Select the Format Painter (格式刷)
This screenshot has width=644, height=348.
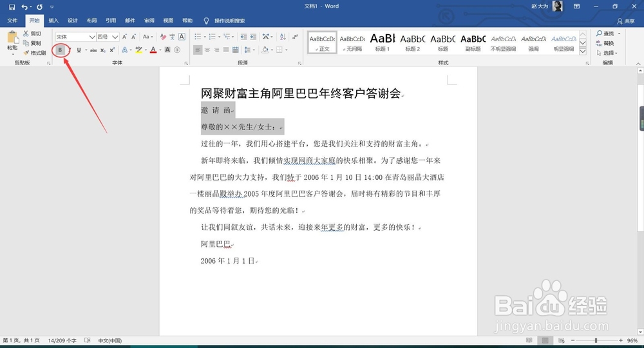tap(35, 53)
